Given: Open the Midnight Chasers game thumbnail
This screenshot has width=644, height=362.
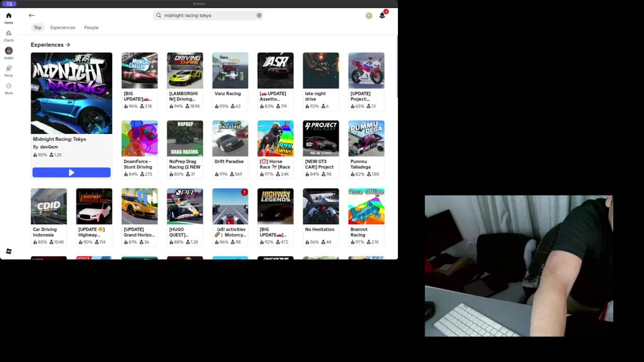Looking at the screenshot, I should click(139, 70).
